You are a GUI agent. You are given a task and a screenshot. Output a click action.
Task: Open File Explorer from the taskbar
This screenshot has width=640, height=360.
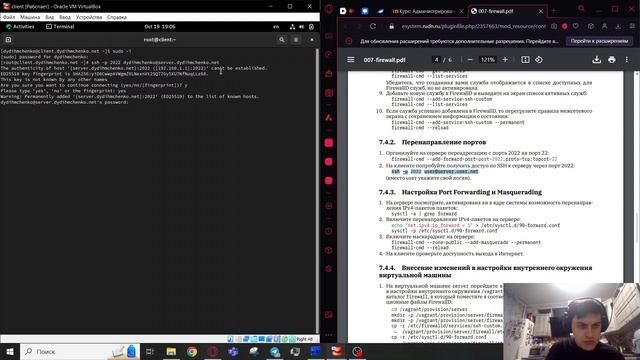coord(171,351)
